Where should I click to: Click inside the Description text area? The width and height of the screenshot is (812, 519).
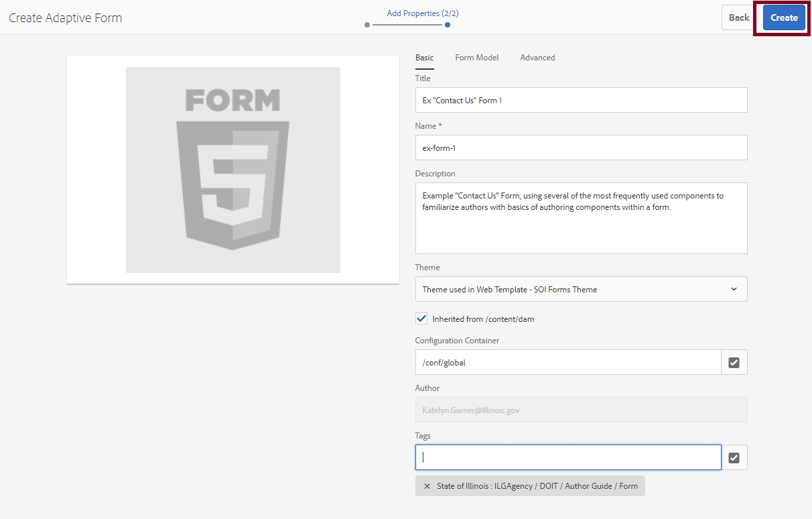click(581, 219)
